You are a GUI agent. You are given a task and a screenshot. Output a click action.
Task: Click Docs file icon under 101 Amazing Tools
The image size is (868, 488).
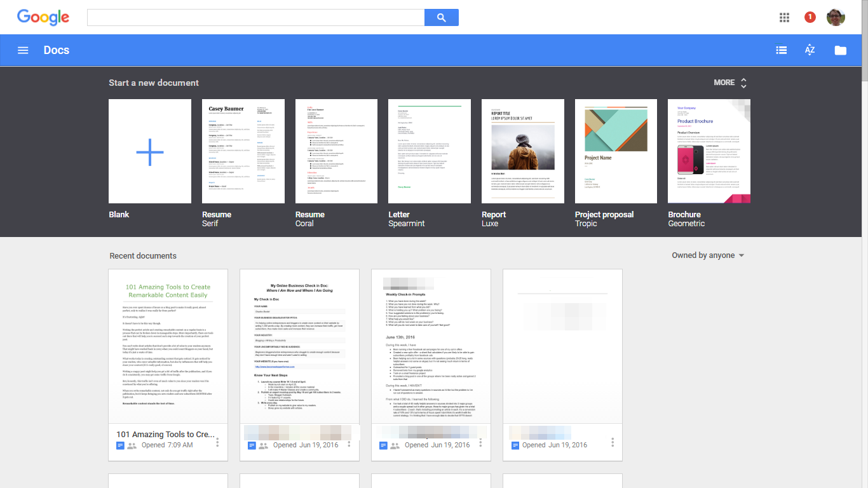tap(120, 445)
